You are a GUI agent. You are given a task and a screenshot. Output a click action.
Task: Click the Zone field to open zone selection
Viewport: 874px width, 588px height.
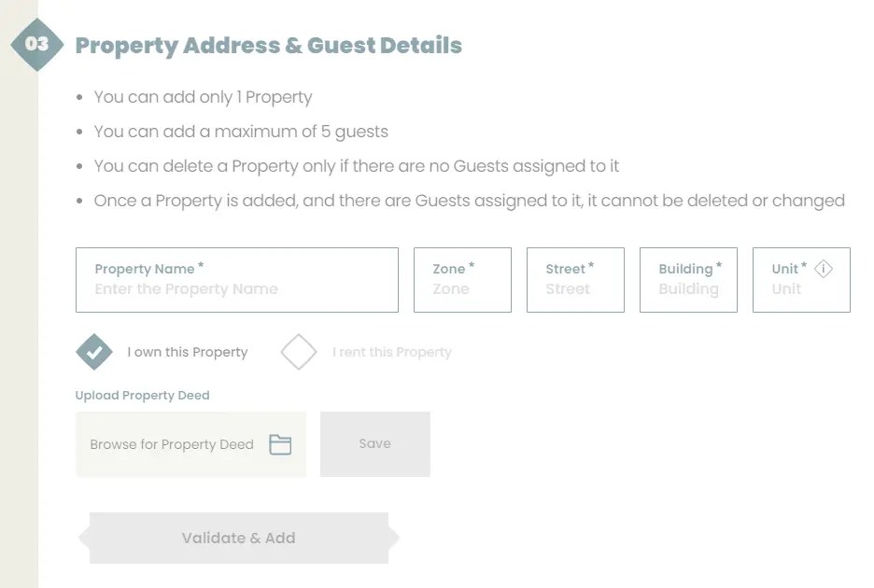(461, 279)
